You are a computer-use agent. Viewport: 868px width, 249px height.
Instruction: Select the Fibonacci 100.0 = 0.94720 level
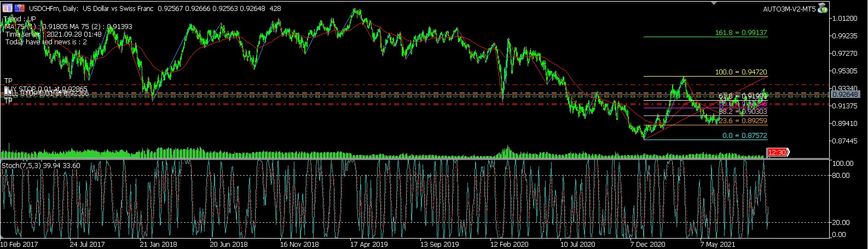coord(741,72)
